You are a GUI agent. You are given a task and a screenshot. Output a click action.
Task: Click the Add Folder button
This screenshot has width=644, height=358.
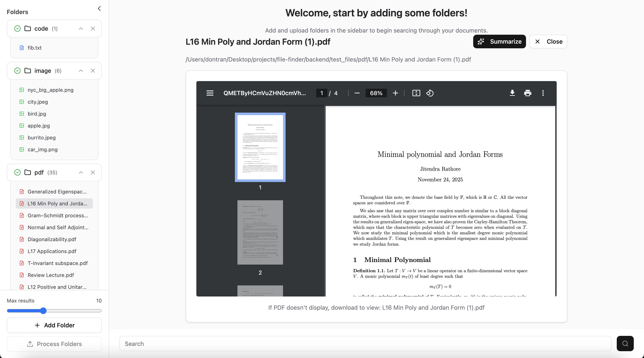coord(54,325)
